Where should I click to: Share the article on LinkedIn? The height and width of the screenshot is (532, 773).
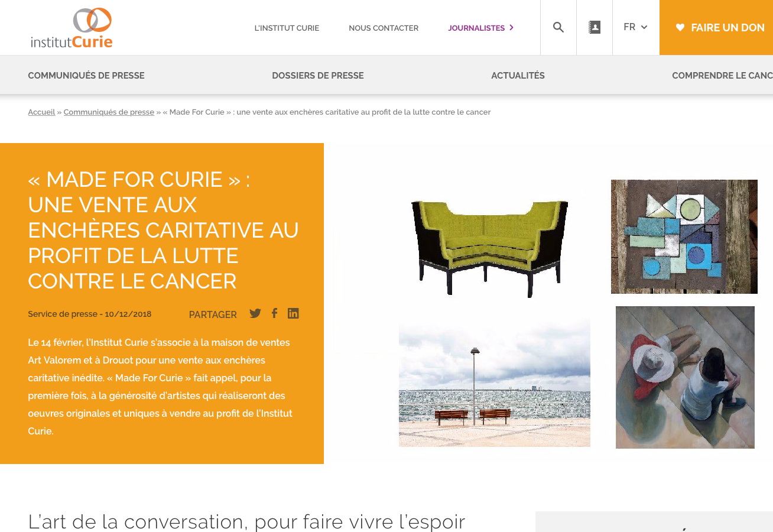coord(293,313)
